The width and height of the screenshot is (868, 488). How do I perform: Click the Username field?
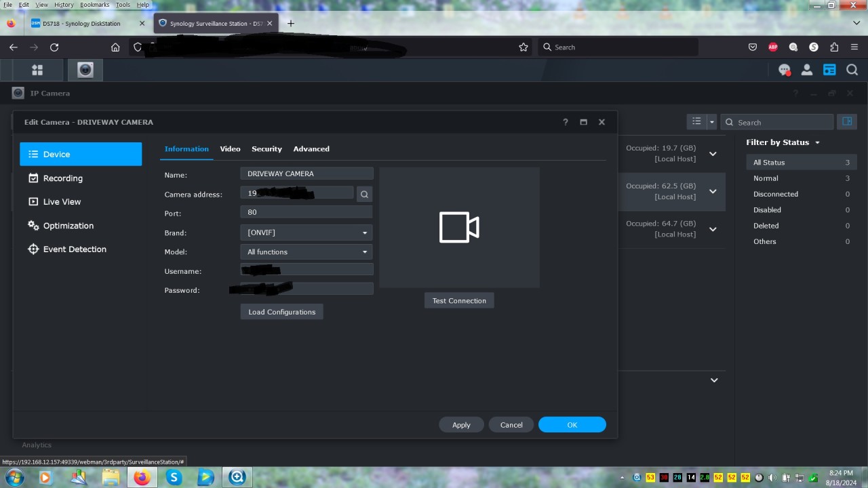point(307,270)
